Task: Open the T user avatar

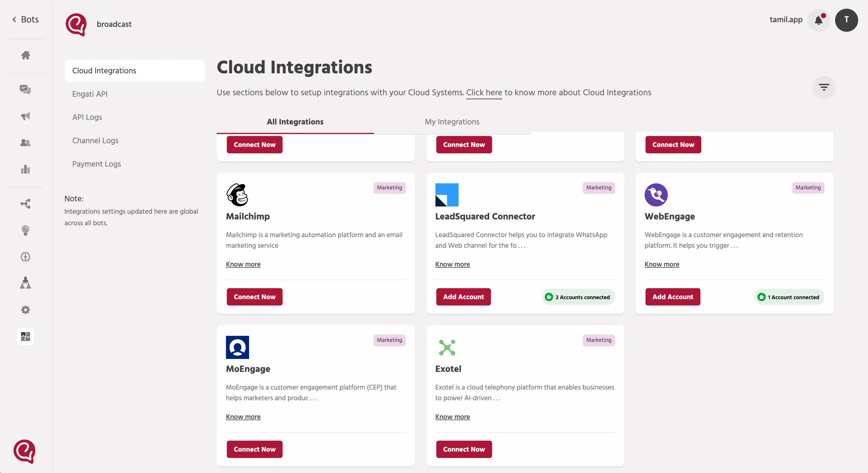Action: pos(846,20)
